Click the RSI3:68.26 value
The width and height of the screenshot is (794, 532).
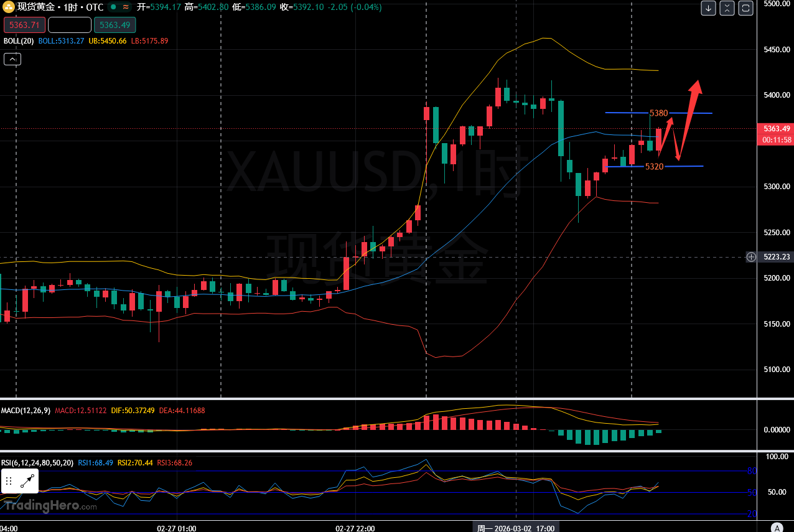click(175, 463)
